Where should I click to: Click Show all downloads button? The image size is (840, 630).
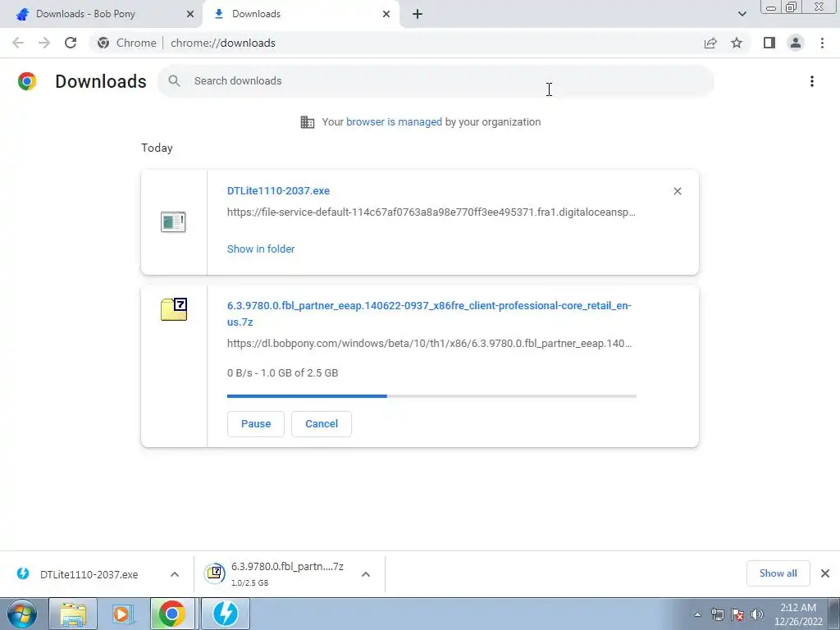pyautogui.click(x=778, y=573)
